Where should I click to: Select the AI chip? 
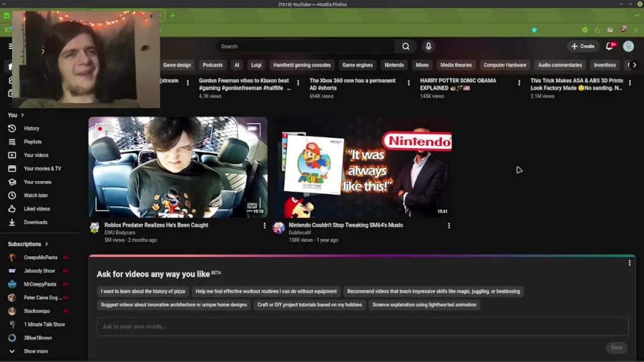click(236, 65)
